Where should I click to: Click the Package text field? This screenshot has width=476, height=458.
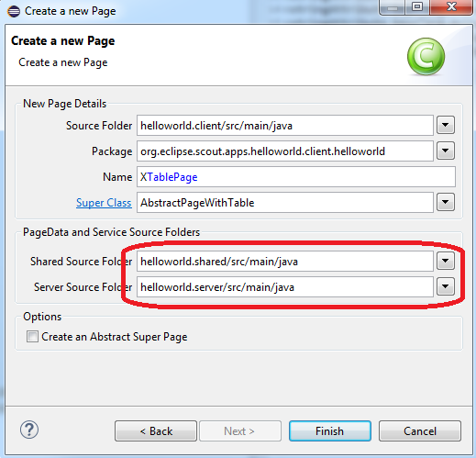click(285, 151)
